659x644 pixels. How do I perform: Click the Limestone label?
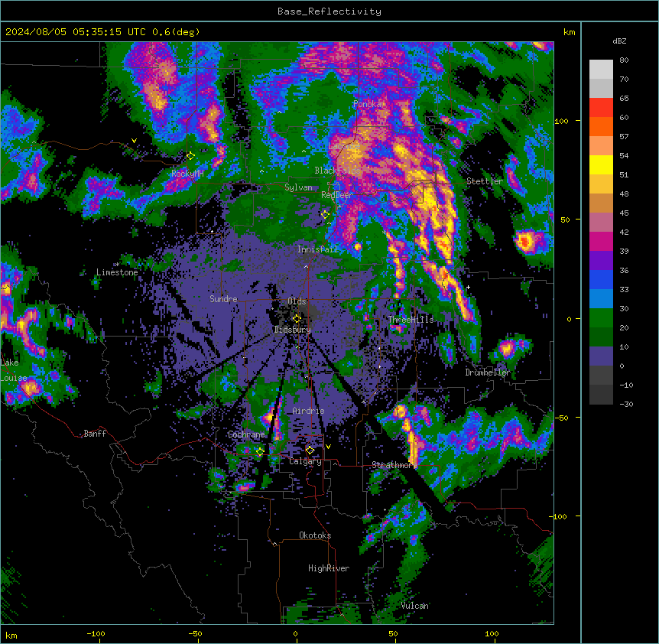(x=117, y=272)
